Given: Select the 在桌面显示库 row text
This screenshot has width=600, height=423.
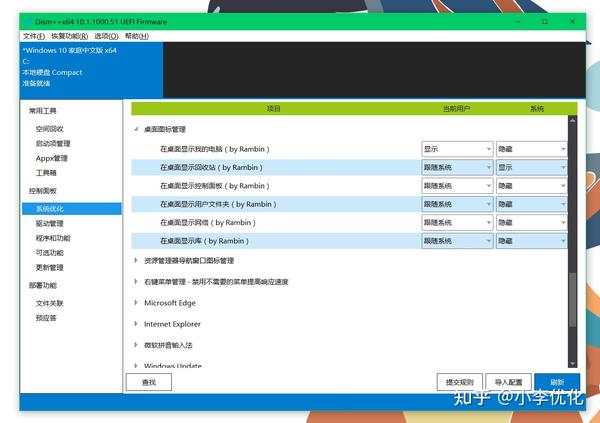Looking at the screenshot, I should (x=204, y=241).
